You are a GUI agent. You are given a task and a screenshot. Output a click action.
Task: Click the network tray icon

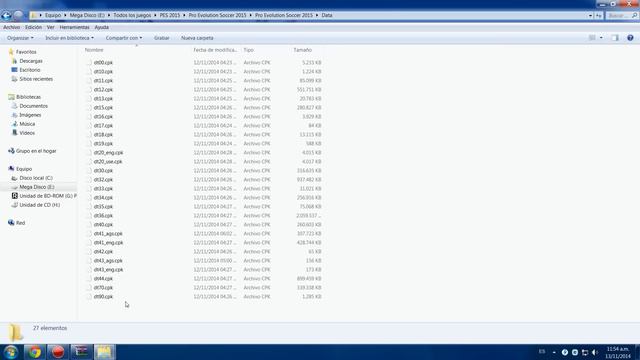tap(585, 352)
